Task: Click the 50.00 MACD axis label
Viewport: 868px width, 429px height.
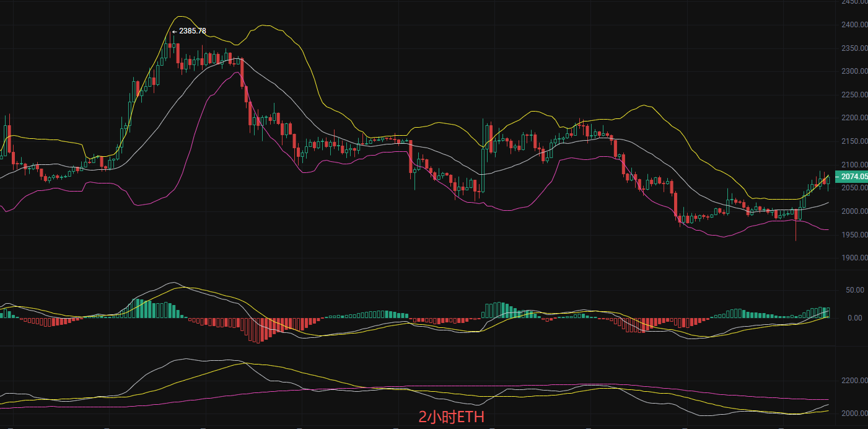Action: tap(855, 290)
